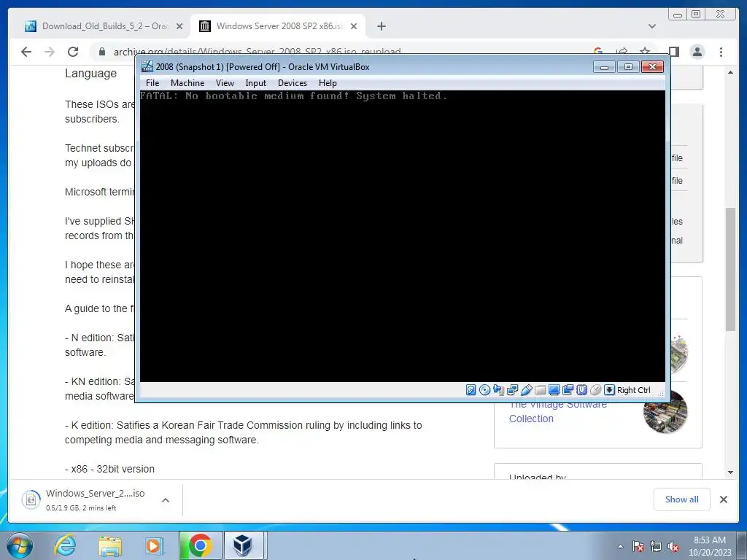Open Chrome's three-dot menu
The height and width of the screenshot is (560, 747).
(x=721, y=52)
